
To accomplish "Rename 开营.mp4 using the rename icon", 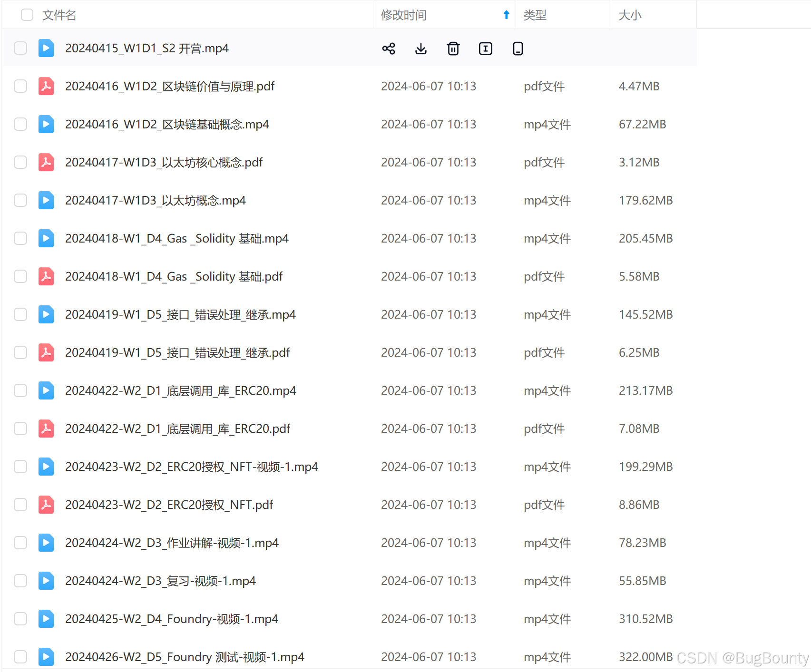I will (485, 48).
